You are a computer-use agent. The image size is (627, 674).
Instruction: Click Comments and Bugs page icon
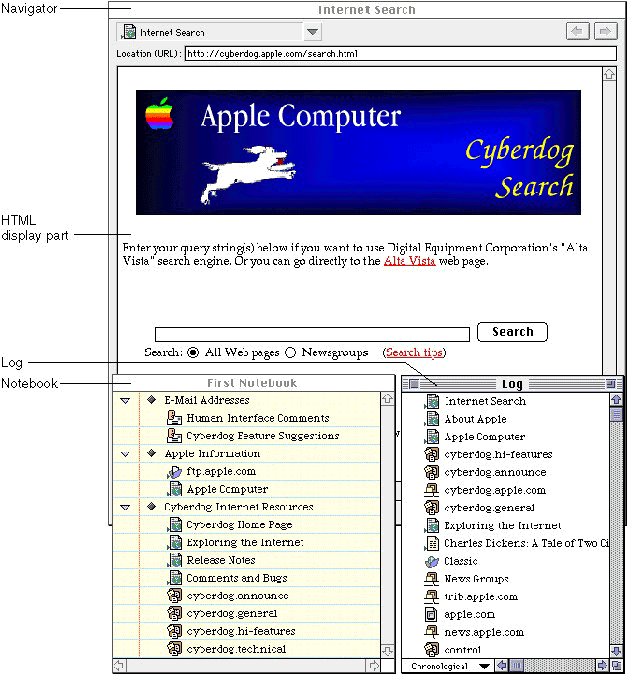click(x=174, y=578)
